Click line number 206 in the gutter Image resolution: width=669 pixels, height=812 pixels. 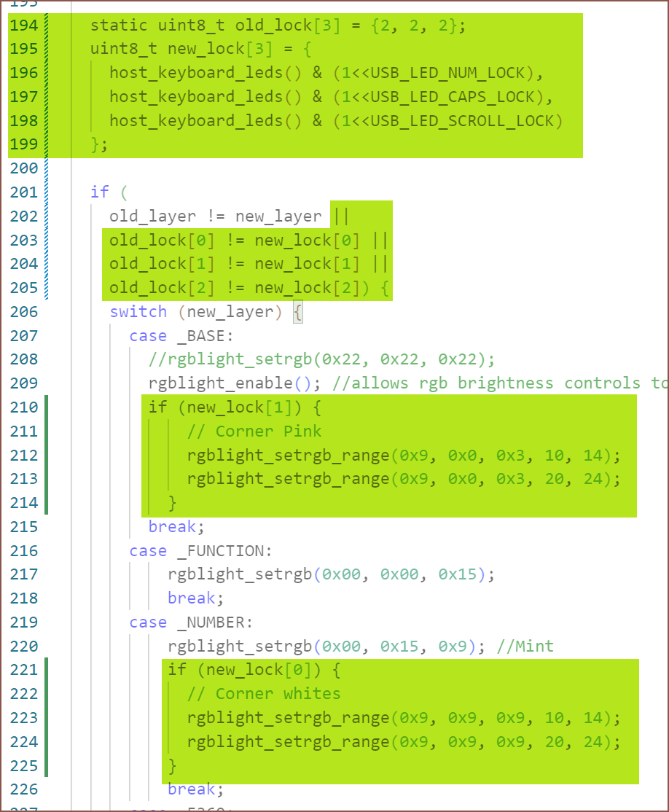coord(23,312)
